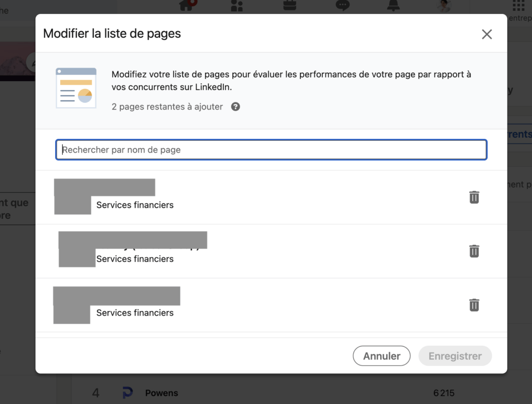Image resolution: width=532 pixels, height=404 pixels.
Task: Click help icon beside pages restantes
Action: 235,107
